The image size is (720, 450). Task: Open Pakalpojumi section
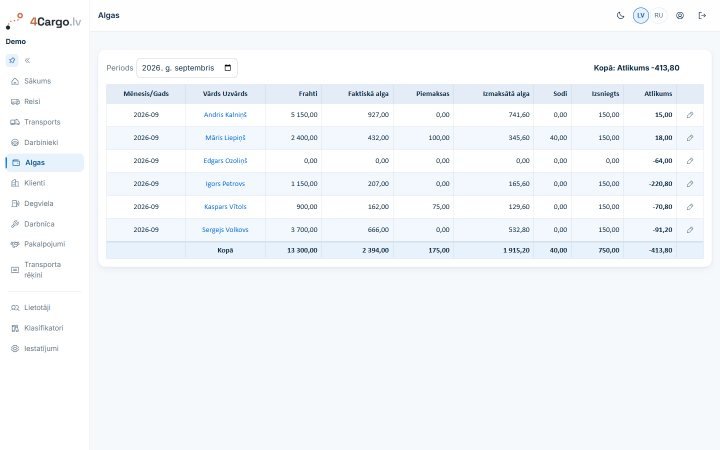pyautogui.click(x=45, y=244)
